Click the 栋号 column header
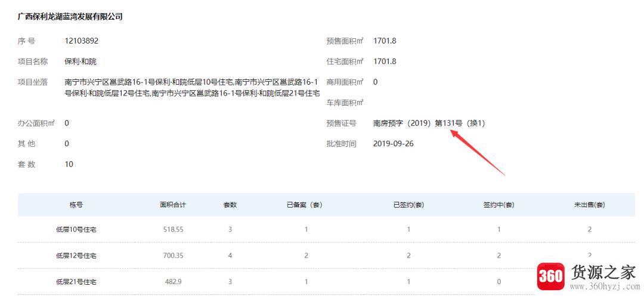Screen dimensions: 644x308 [76, 205]
